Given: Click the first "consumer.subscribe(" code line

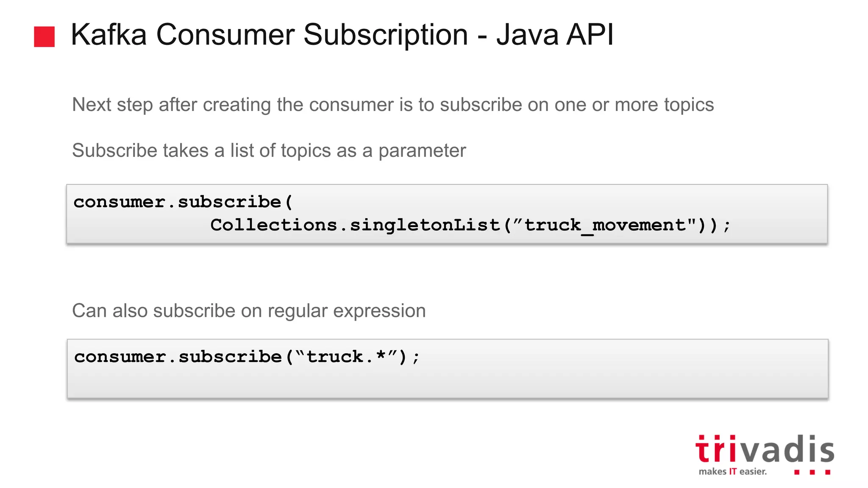Looking at the screenshot, I should coord(183,202).
